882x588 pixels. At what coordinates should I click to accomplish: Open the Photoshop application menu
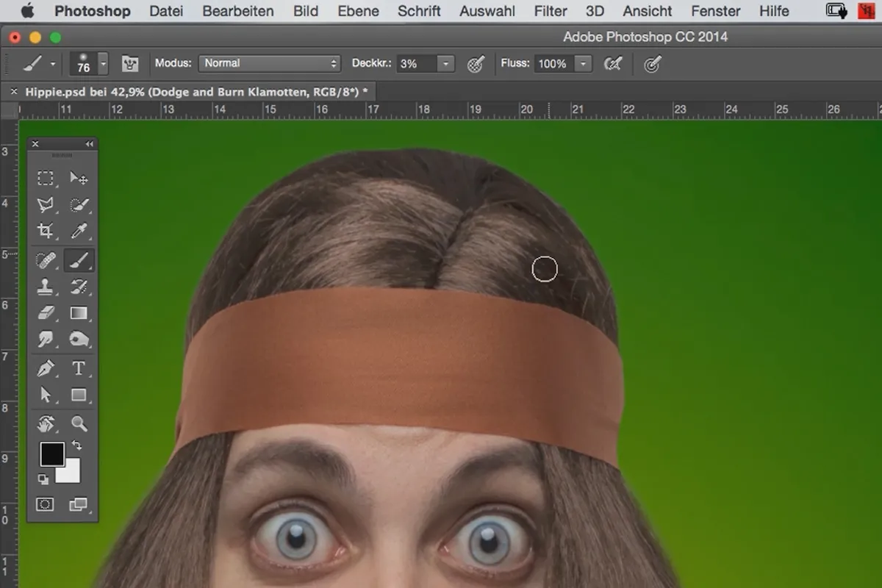[93, 11]
